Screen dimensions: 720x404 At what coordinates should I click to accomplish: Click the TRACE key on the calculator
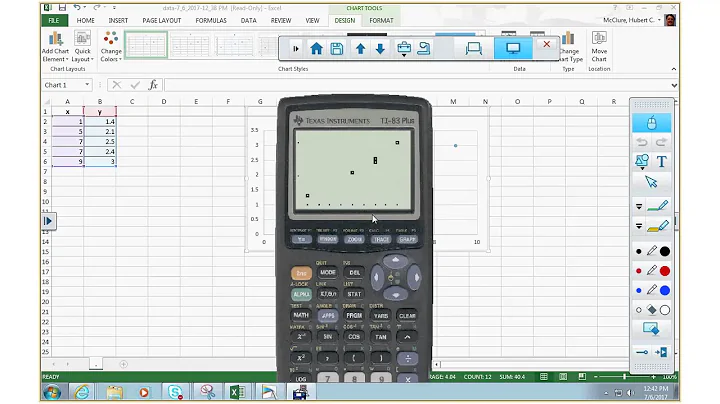[x=381, y=239]
